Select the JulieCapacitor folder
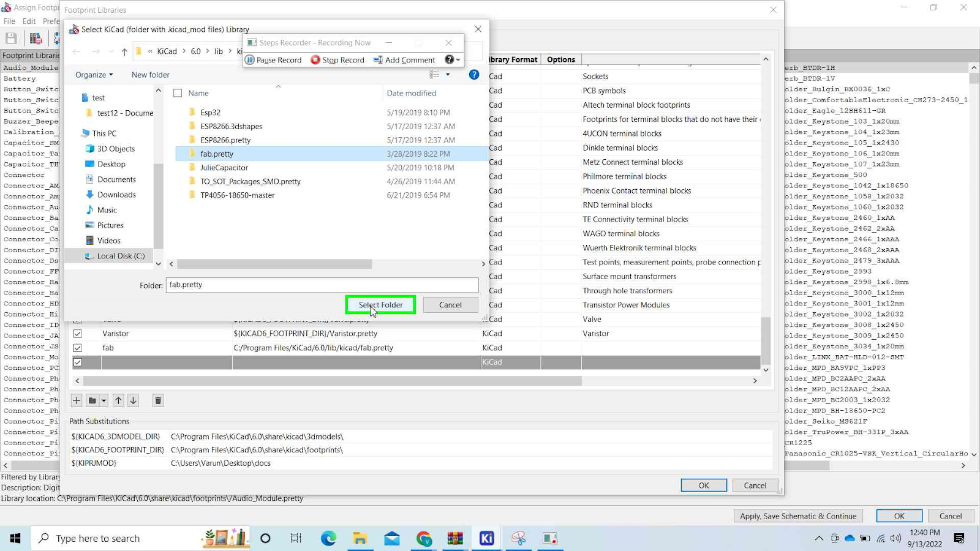This screenshot has height=551, width=980. tap(224, 168)
